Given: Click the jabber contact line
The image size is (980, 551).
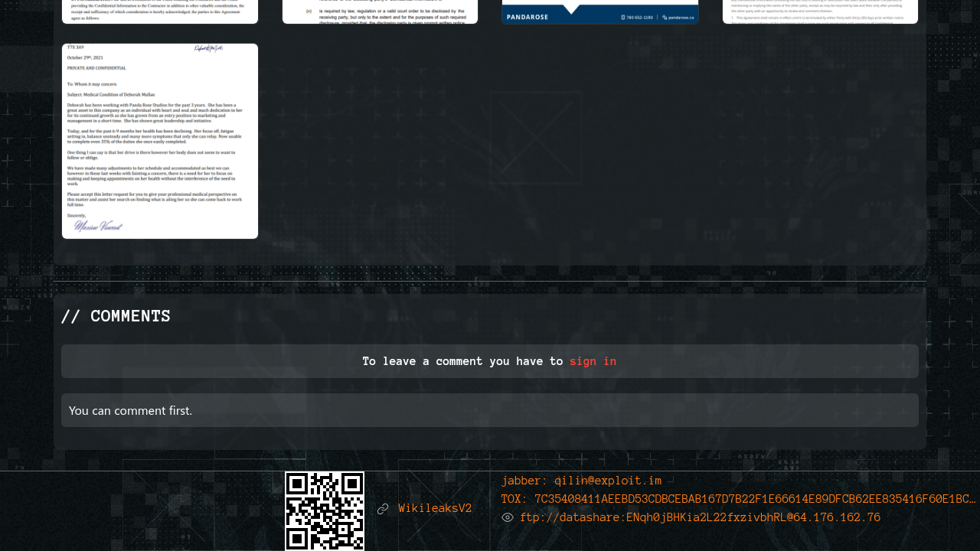Looking at the screenshot, I should pos(581,481).
